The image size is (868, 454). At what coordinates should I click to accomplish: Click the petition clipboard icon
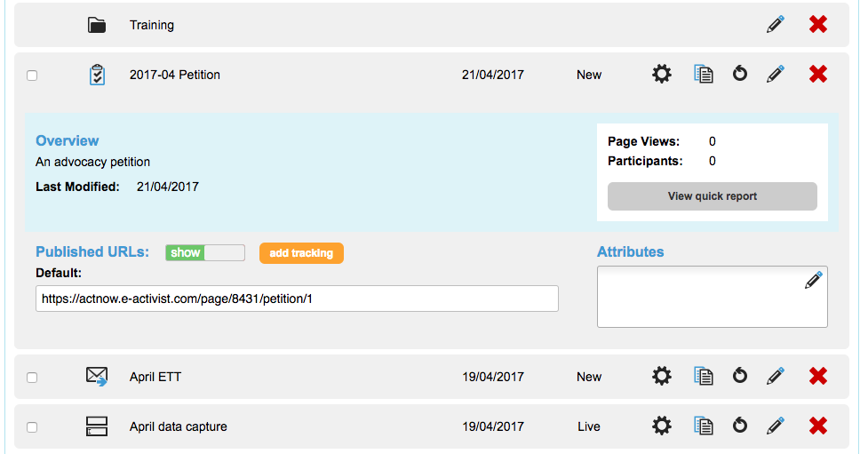click(x=97, y=75)
